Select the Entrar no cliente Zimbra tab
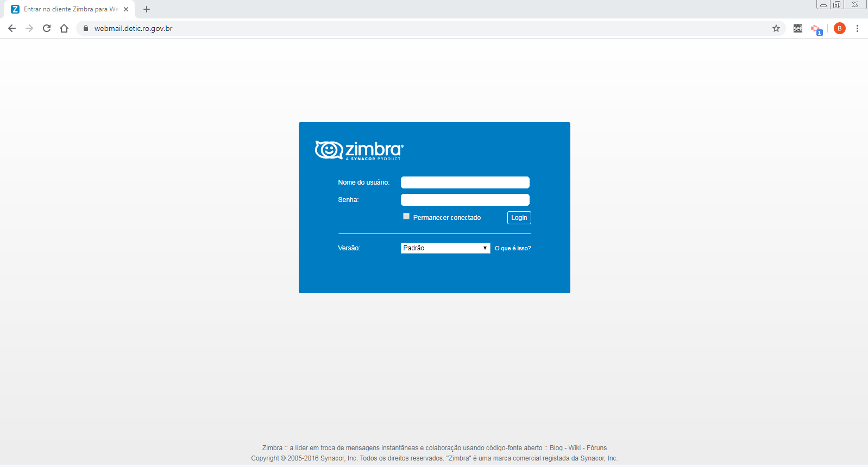Viewport: 868px width, 467px height. [x=70, y=9]
